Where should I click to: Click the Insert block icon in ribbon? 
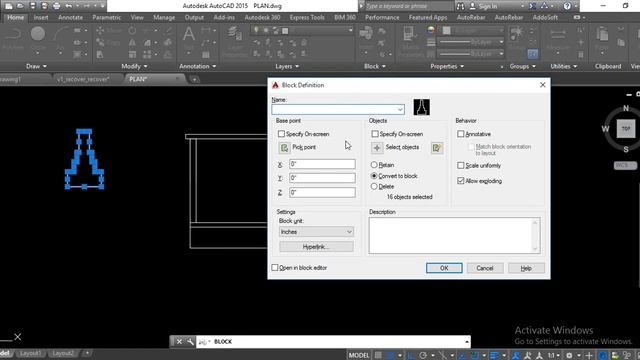[x=366, y=33]
